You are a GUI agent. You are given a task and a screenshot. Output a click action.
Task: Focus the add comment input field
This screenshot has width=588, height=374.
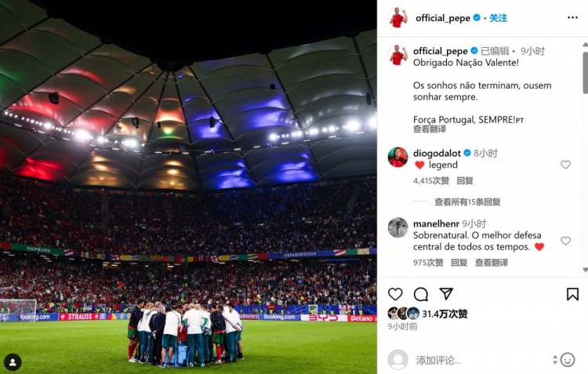pos(480,360)
